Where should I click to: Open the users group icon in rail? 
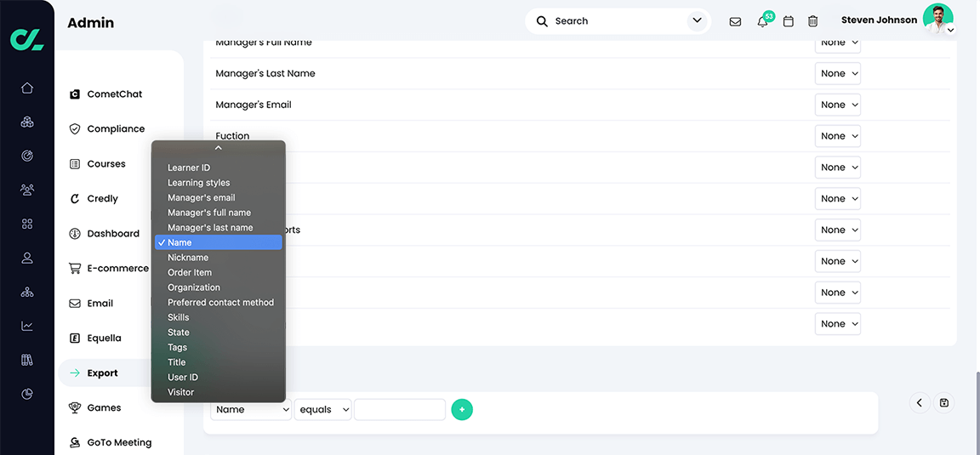pyautogui.click(x=27, y=190)
